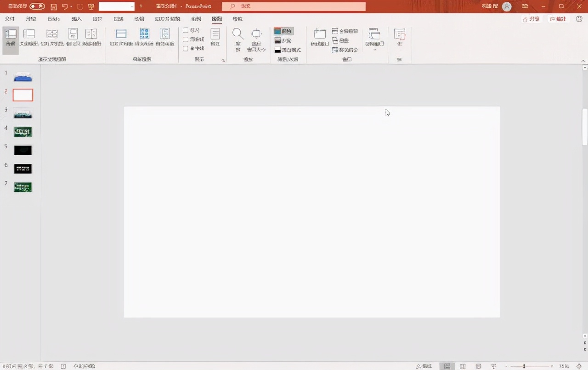Select slide 1 thumbnail
Image resolution: width=588 pixels, height=370 pixels.
[23, 77]
